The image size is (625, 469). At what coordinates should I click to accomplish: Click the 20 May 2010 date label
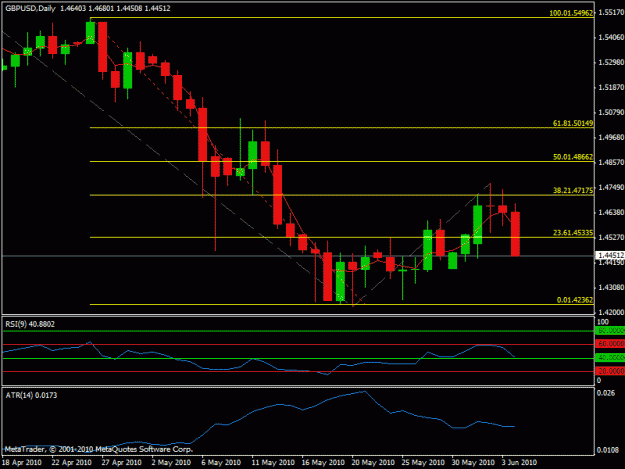click(x=373, y=462)
